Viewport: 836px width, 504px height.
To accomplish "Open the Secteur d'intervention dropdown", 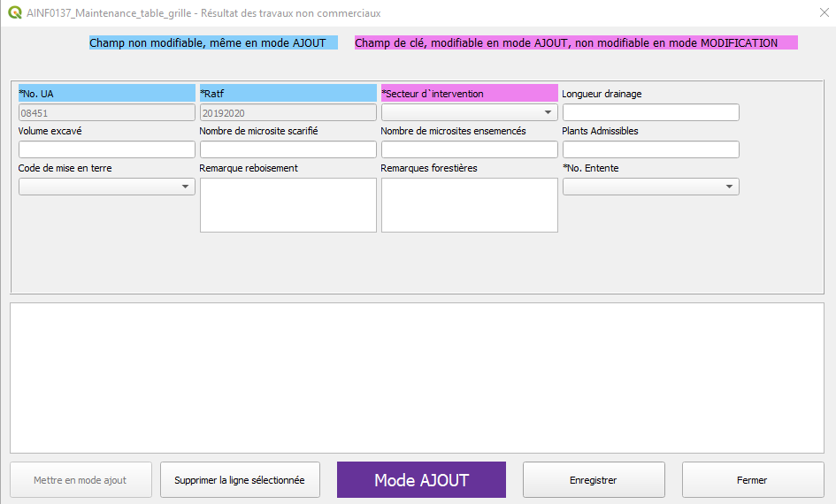I will click(469, 112).
